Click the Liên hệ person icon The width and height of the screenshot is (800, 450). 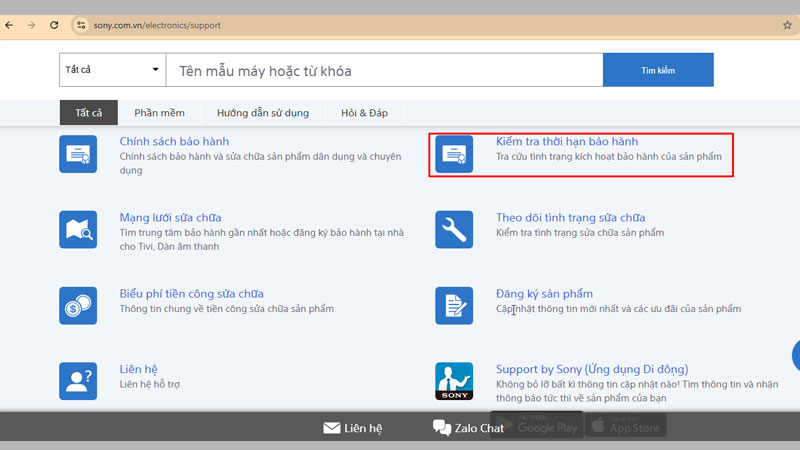coord(78,381)
